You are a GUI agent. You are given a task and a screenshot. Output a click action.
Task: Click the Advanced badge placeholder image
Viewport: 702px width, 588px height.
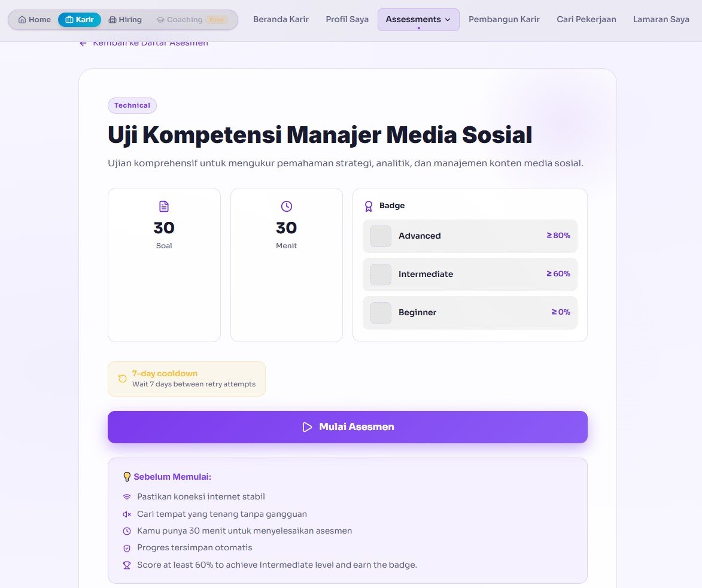click(381, 236)
